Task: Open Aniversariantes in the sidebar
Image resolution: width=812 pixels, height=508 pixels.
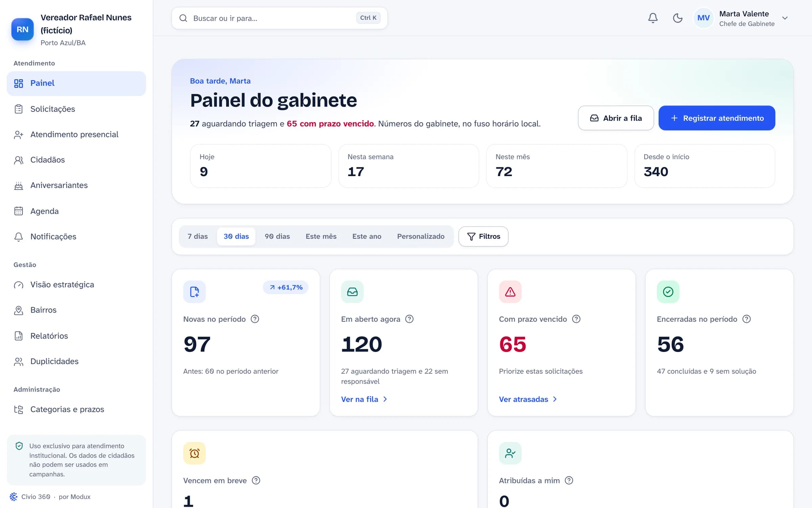Action: pos(76,185)
